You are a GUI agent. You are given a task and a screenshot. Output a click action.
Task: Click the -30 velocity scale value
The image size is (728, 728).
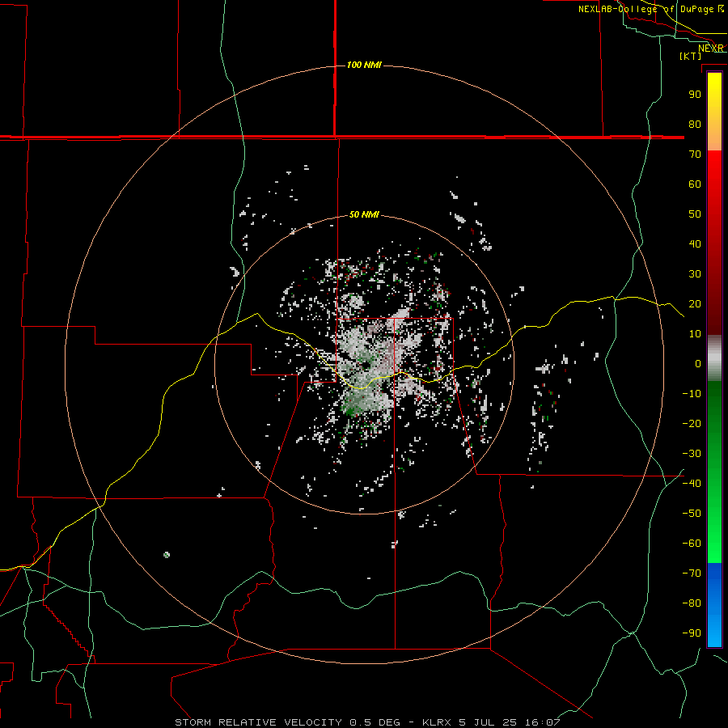692,454
